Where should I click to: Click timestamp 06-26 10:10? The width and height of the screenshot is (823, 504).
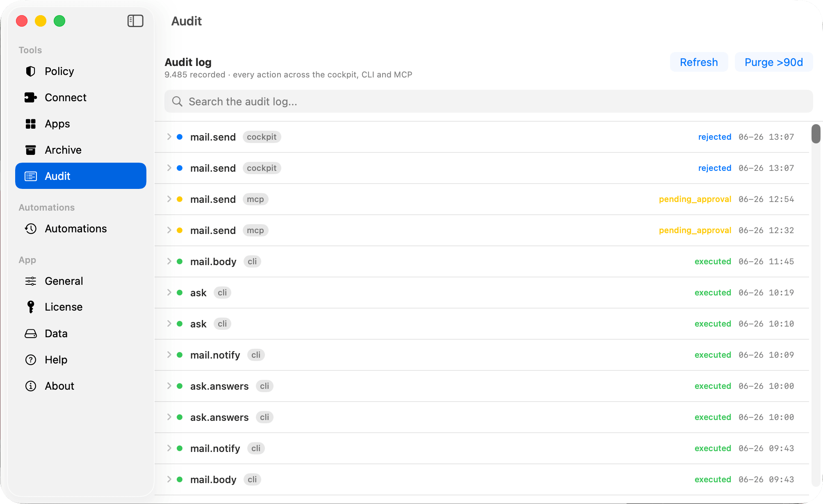(x=766, y=324)
